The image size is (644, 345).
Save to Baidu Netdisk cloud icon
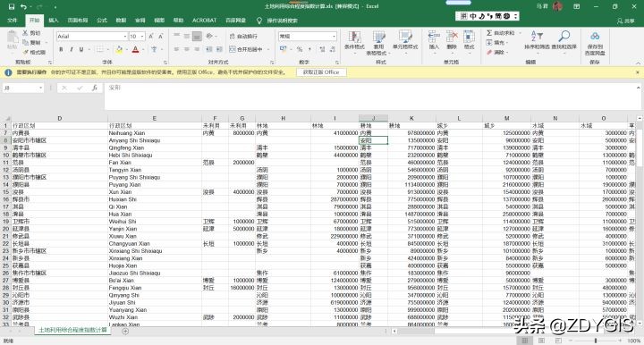click(x=595, y=43)
